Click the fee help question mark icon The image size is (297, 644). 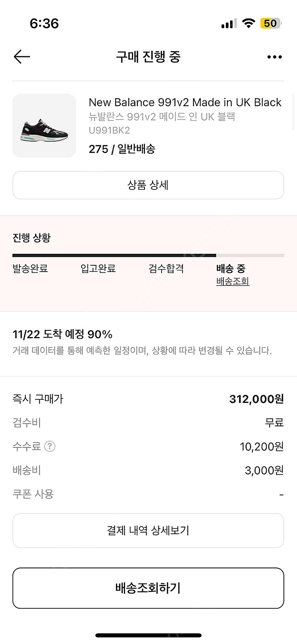tap(49, 447)
